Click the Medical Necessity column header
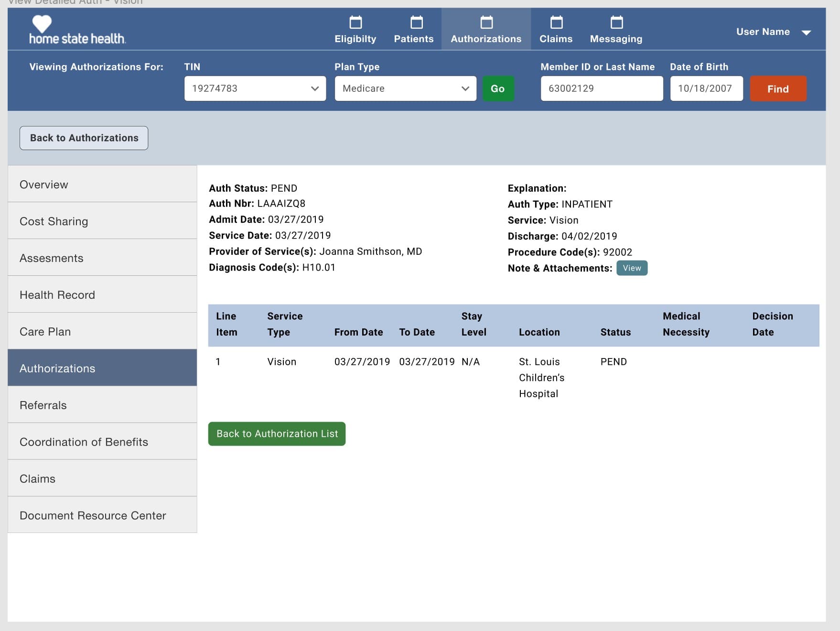The width and height of the screenshot is (840, 631). point(686,324)
